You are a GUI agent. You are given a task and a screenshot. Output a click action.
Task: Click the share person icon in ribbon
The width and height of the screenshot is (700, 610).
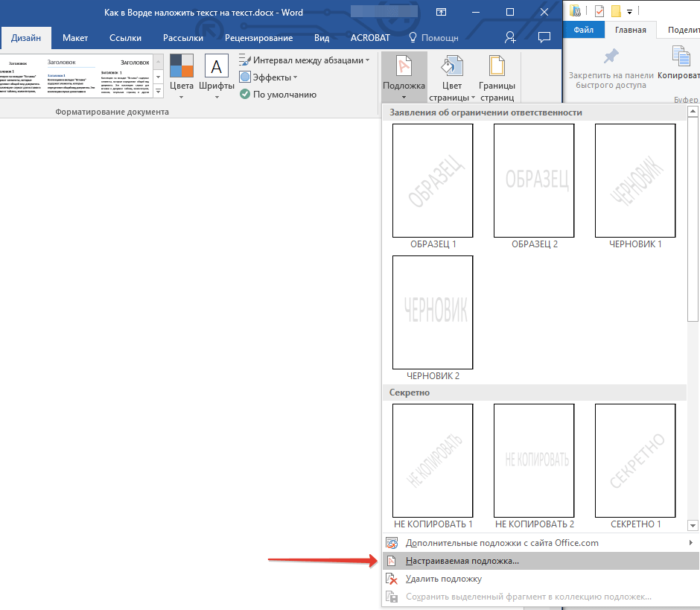click(510, 37)
